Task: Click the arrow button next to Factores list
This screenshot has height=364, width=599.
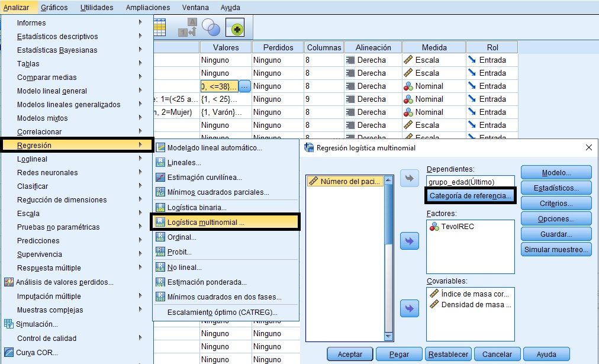Action: (x=410, y=240)
